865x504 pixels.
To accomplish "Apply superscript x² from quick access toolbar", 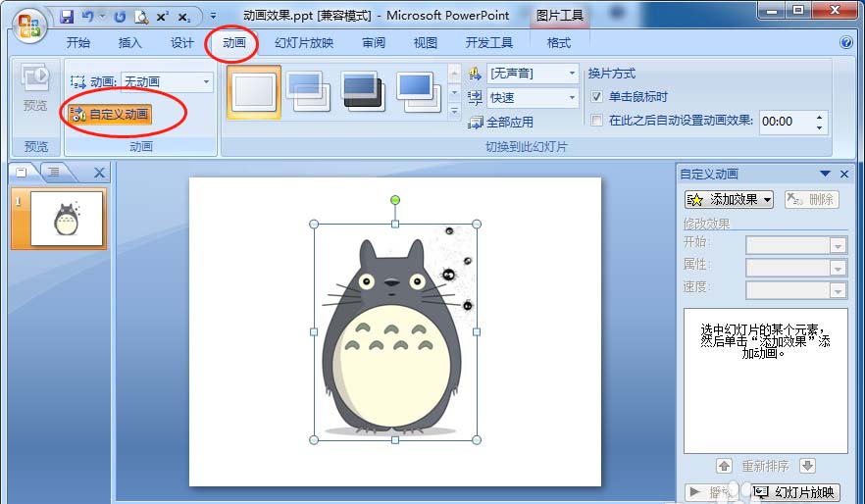I will click(x=162, y=17).
